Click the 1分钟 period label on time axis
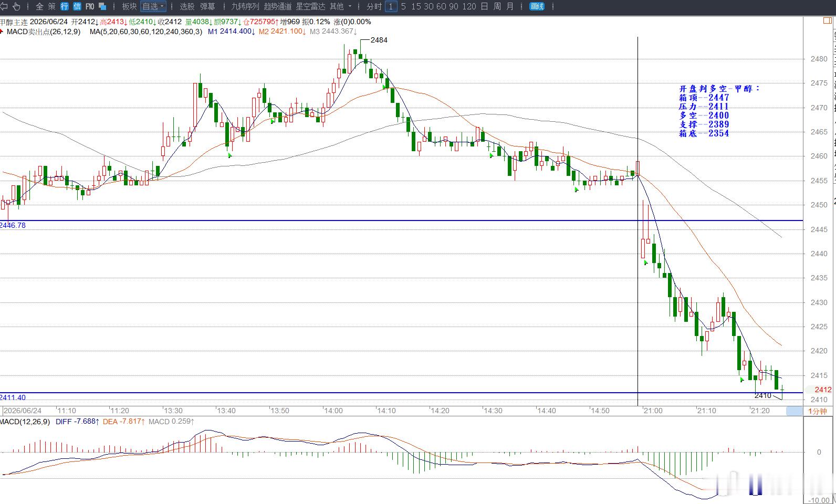Viewport: 836px width, 504px height. point(818,411)
